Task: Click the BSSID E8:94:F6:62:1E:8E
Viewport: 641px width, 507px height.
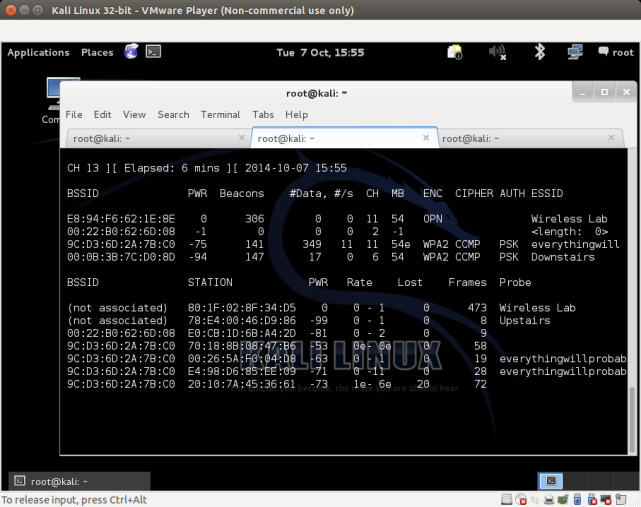Action: (121, 219)
